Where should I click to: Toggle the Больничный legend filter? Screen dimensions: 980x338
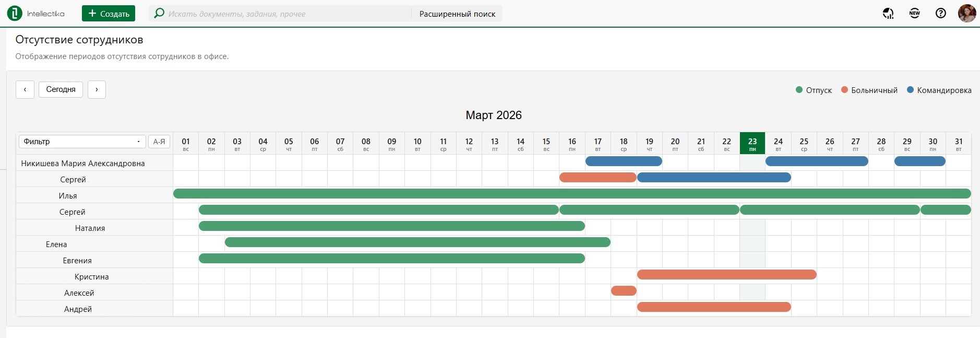point(869,90)
